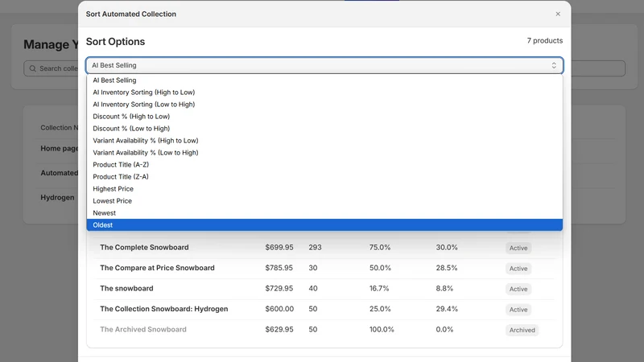This screenshot has height=362, width=644.
Task: Close the Sort Automated Collection dialog
Action: pos(558,14)
